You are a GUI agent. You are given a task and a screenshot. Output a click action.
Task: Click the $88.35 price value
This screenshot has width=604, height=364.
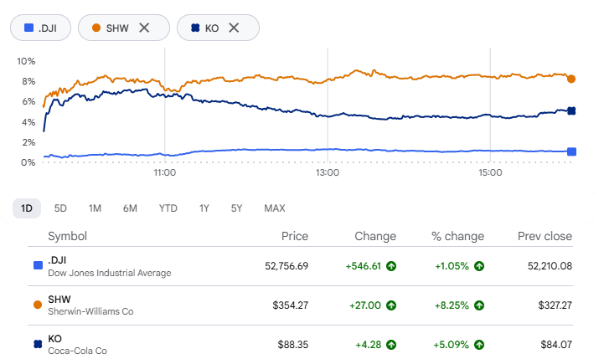coord(293,345)
